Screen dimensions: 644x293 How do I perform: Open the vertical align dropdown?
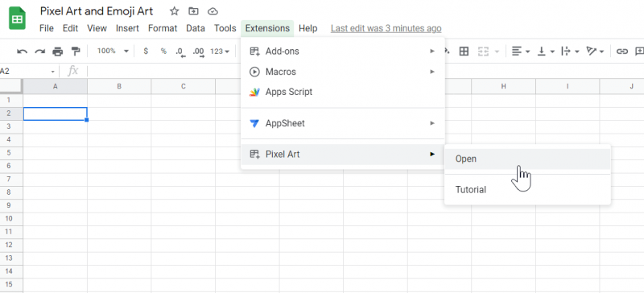(546, 52)
